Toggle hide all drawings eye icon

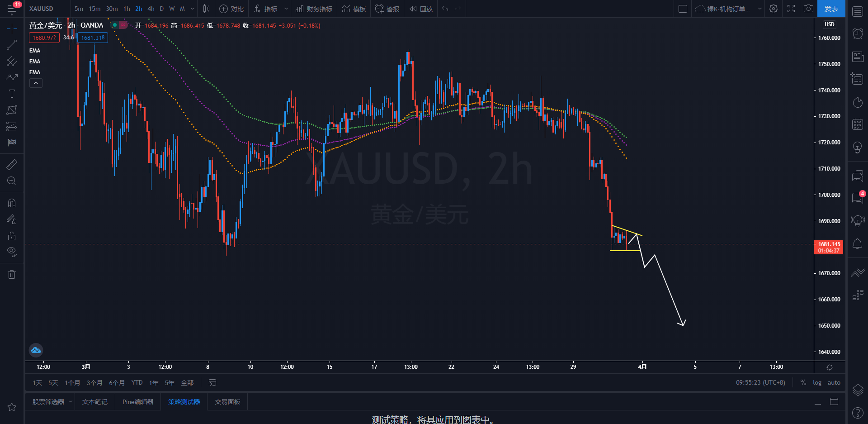[x=12, y=252]
